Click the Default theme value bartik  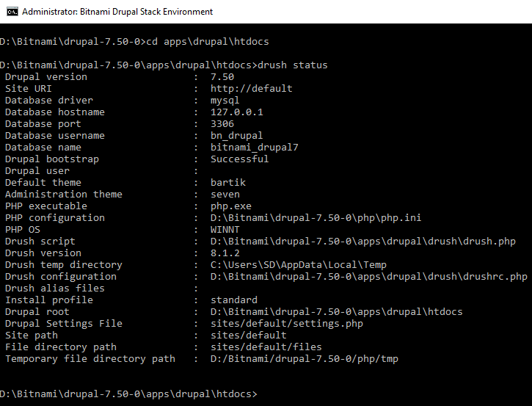(228, 183)
